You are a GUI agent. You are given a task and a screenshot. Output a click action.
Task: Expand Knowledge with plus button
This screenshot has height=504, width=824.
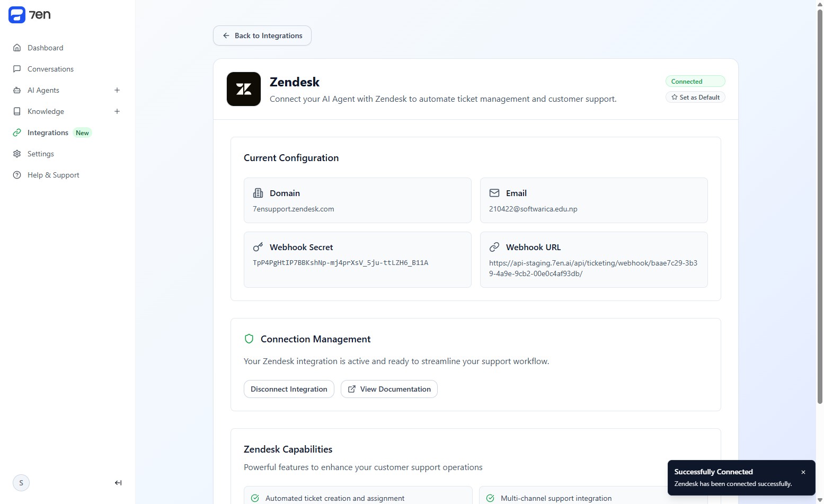tap(117, 111)
